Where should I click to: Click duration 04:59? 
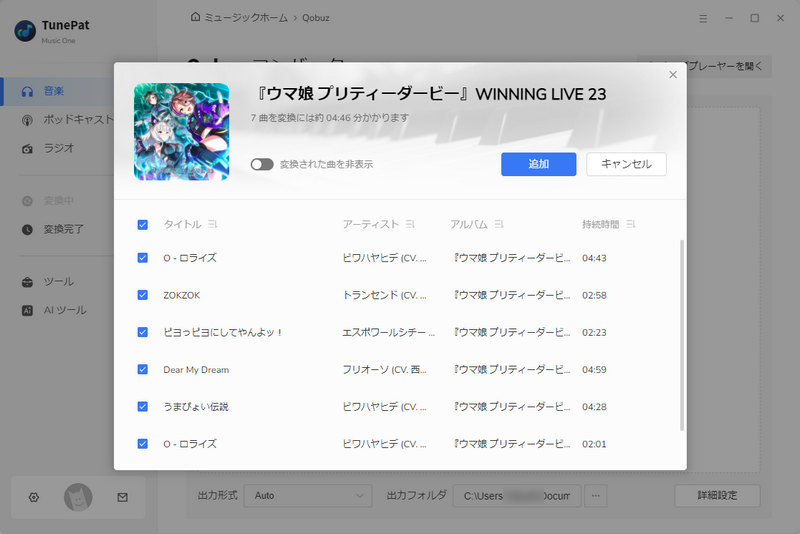pos(594,370)
